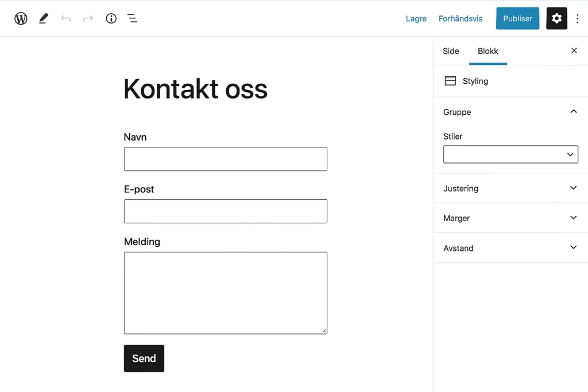
Task: Select the edit pencil tool
Action: coord(42,18)
